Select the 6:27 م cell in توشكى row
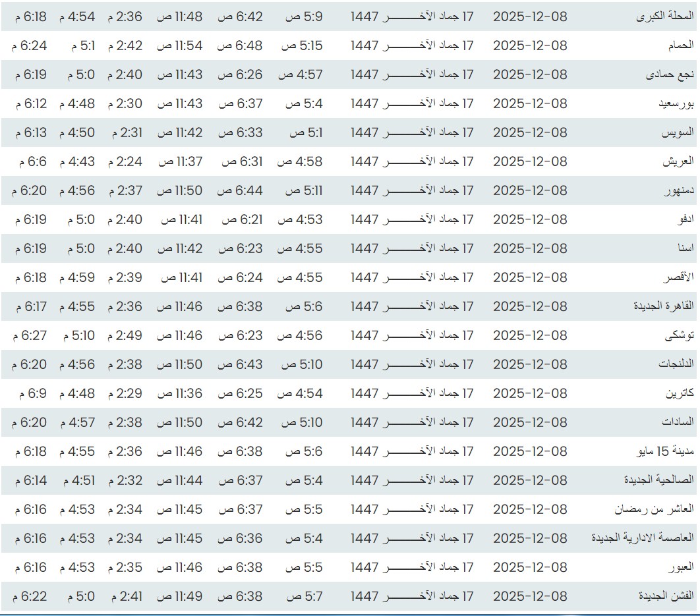This screenshot has width=700, height=616. 30,335
